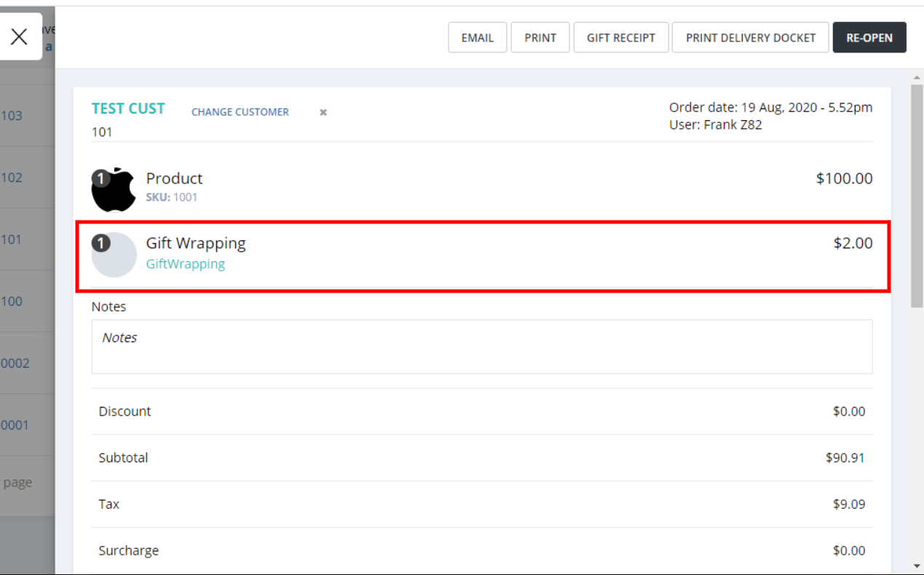
Task: Click into the Notes text field
Action: pyautogui.click(x=481, y=346)
